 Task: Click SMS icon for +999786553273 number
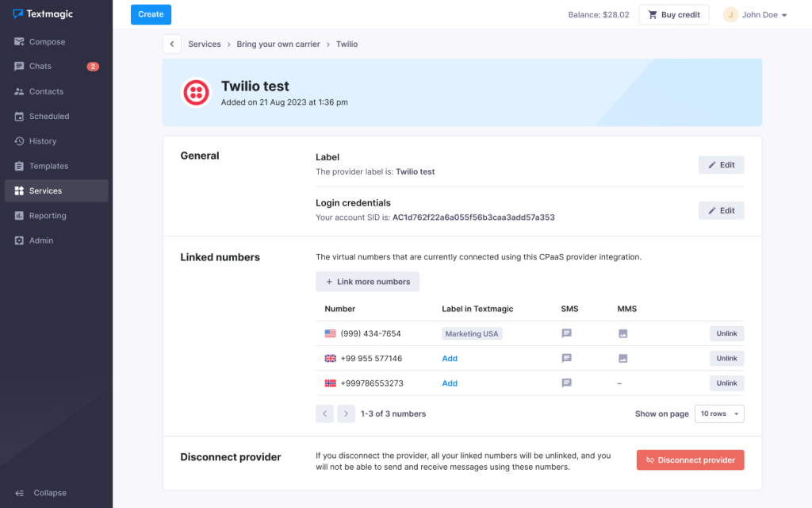pyautogui.click(x=566, y=383)
